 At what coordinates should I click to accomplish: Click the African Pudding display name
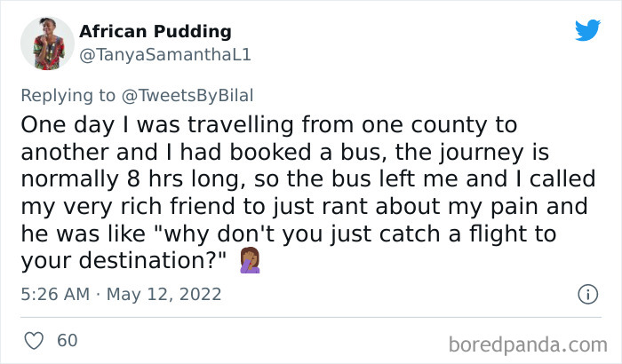[x=155, y=32]
